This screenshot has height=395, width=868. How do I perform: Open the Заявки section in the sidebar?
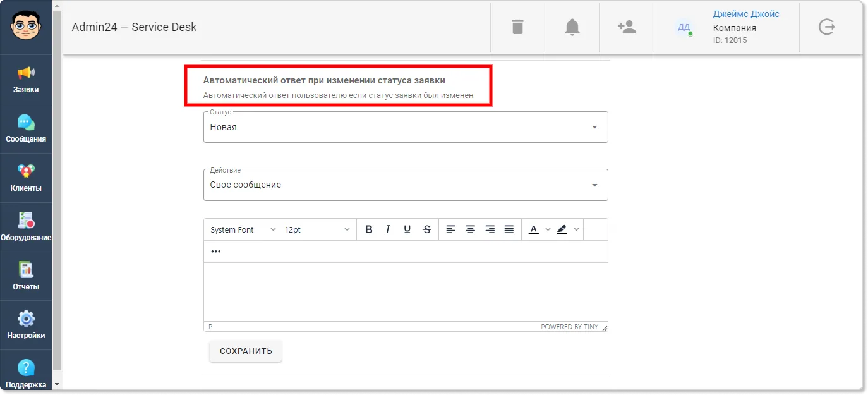(x=26, y=80)
